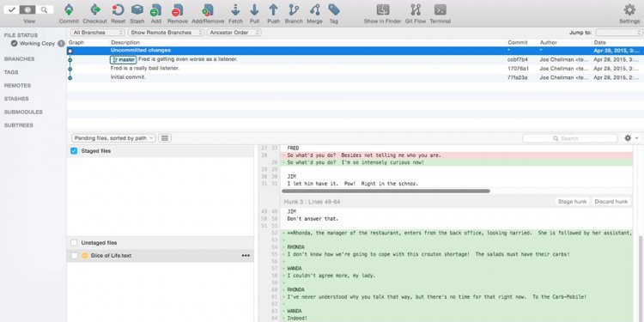This screenshot has width=644, height=322.
Task: Check the Slice of Life.text checkbox
Action: pyautogui.click(x=74, y=256)
